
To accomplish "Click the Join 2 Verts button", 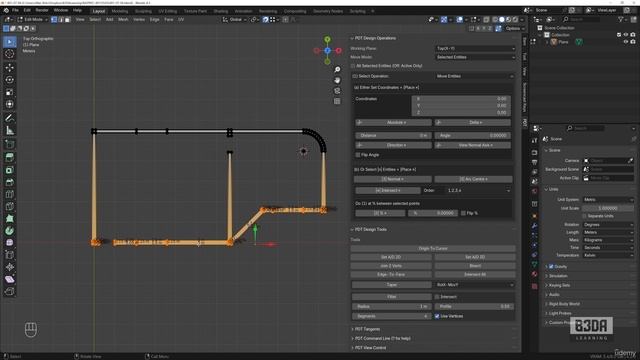I will click(391, 266).
